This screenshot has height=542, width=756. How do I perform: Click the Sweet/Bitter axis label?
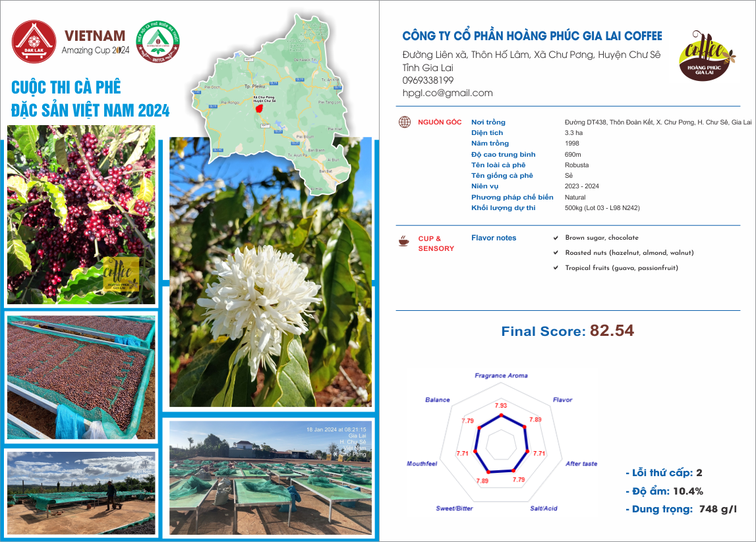coord(454,508)
